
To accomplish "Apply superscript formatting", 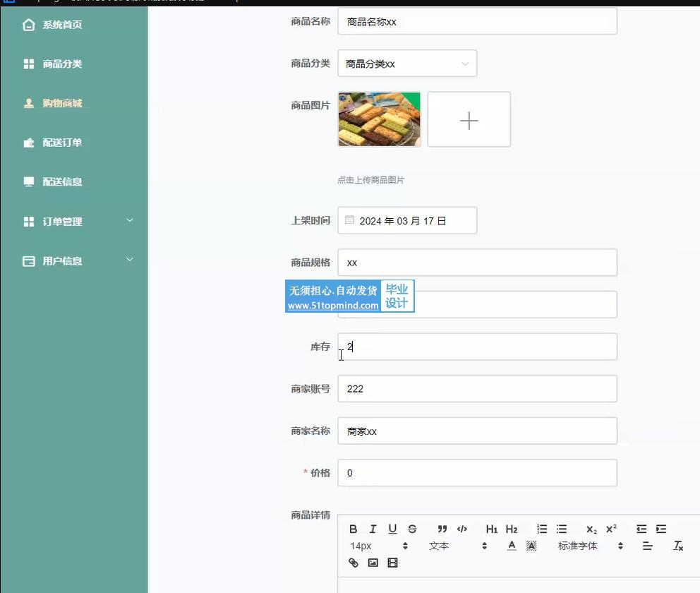I will point(611,529).
